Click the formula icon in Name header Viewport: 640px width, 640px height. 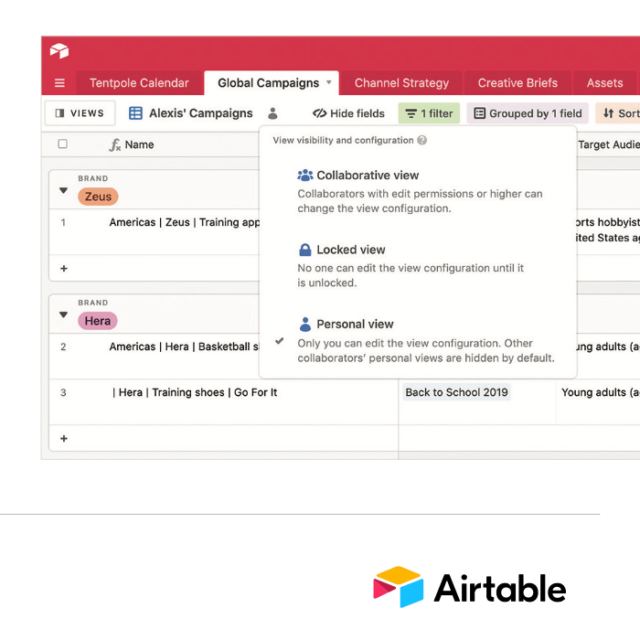115,144
